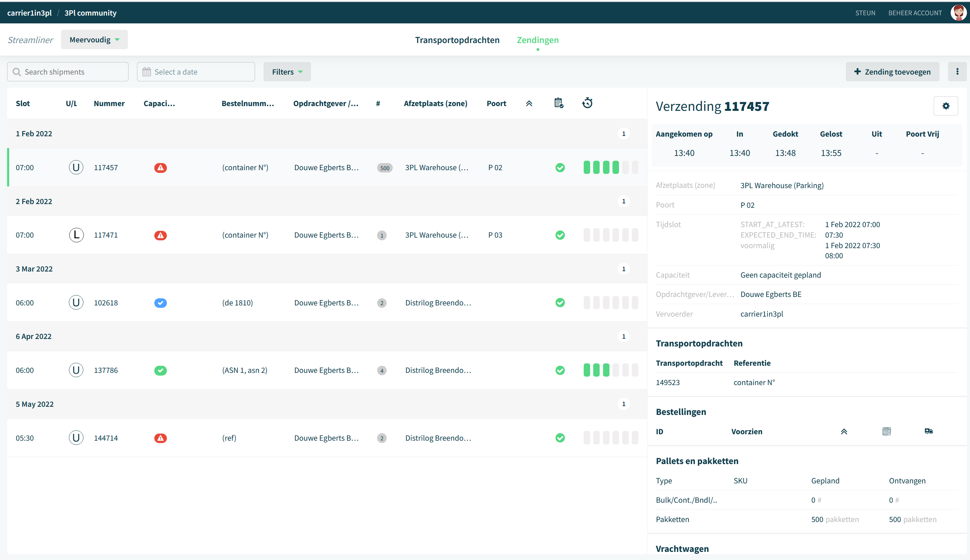
Task: Open the user avatar in the top bar
Action: tap(958, 13)
